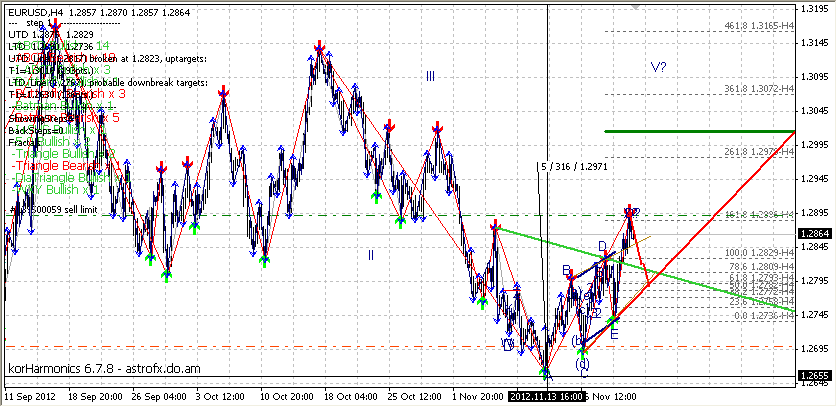Select the V? wave projection label
Viewport: 837px width, 407px height.
click(659, 67)
